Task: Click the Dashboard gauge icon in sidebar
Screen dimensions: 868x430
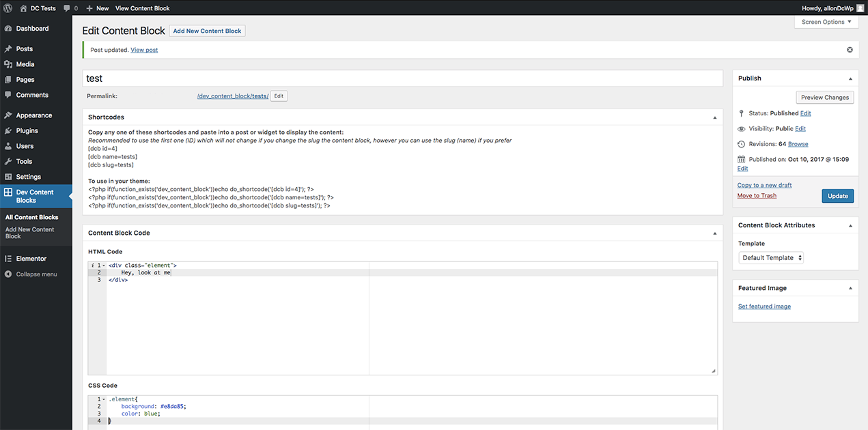Action: [x=8, y=29]
